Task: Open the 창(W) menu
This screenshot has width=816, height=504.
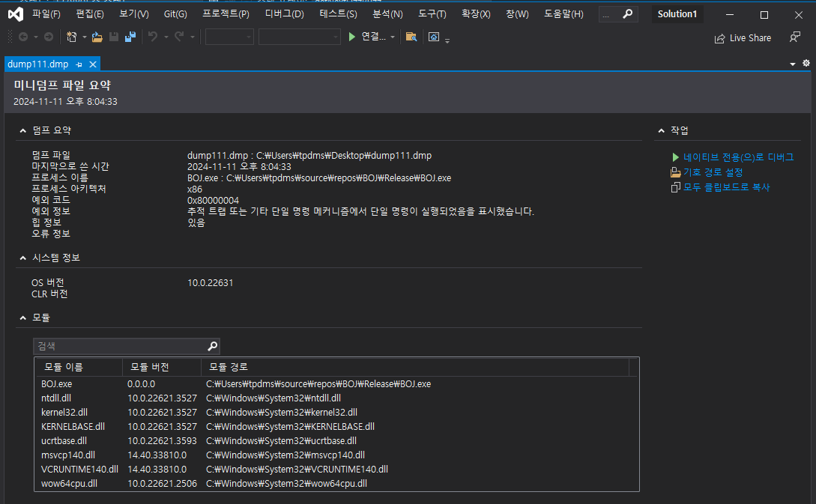Action: 517,14
